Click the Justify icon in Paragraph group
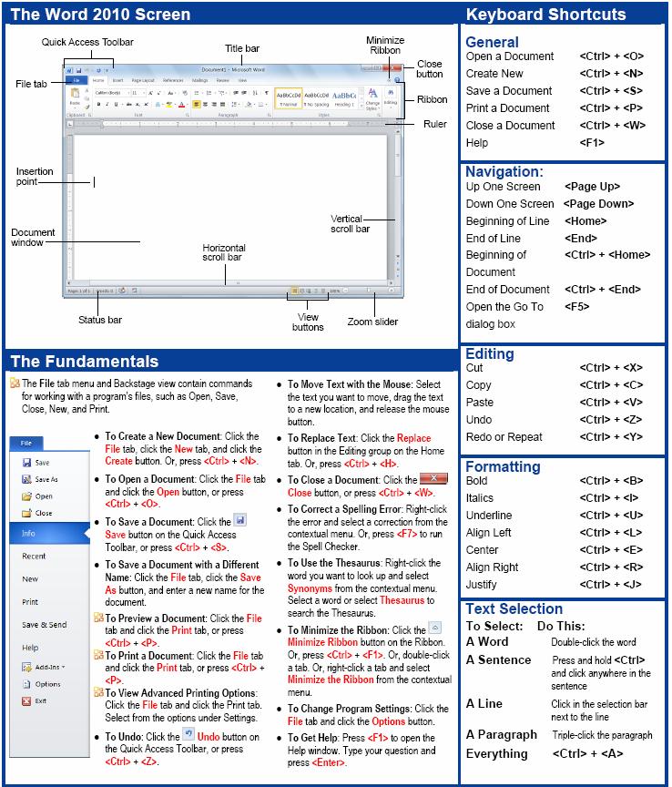 [223, 105]
